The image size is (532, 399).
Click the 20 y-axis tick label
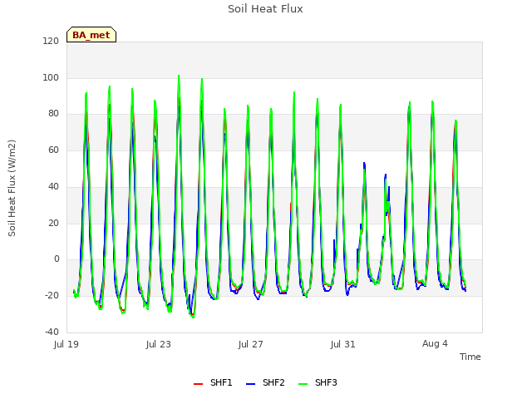(53, 223)
